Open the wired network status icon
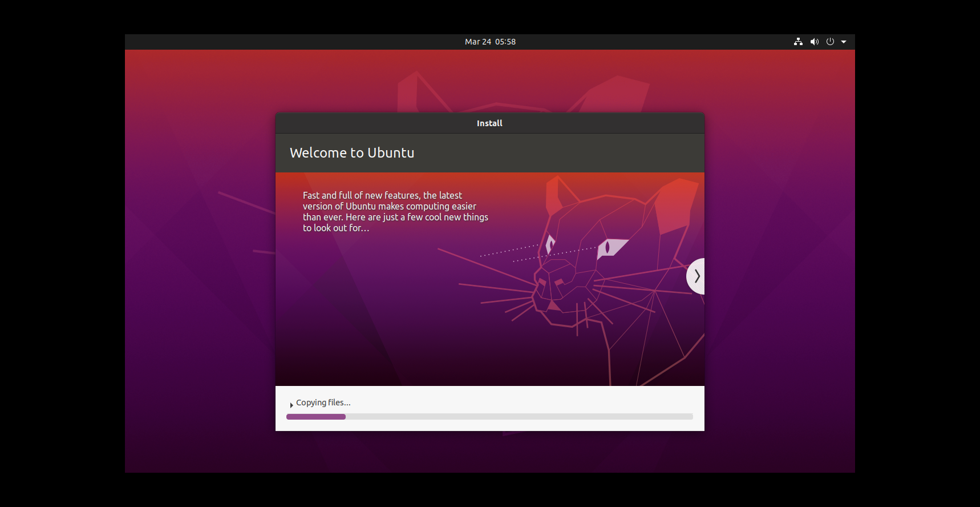980x507 pixels. (798, 42)
